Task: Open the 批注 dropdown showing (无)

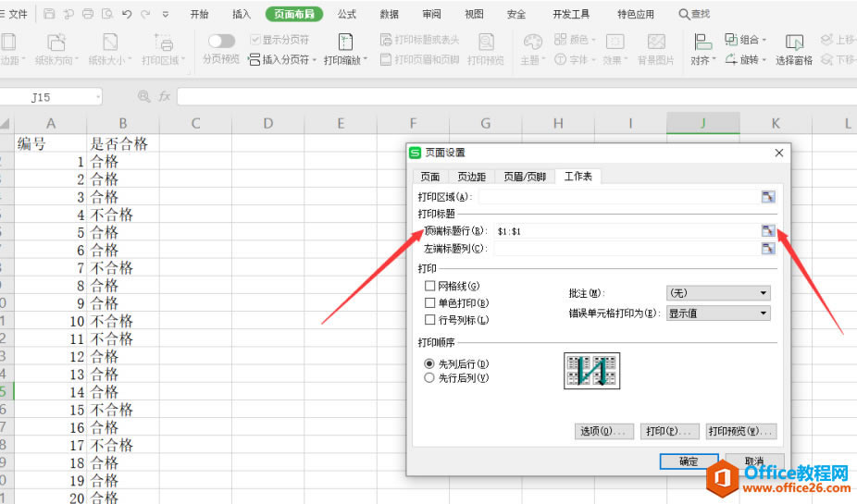Action: [x=718, y=293]
